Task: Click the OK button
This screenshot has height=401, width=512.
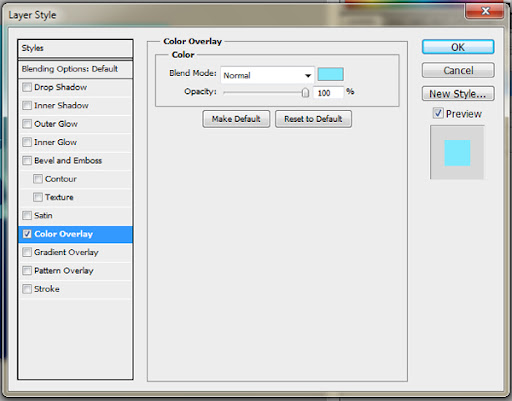Action: click(458, 47)
